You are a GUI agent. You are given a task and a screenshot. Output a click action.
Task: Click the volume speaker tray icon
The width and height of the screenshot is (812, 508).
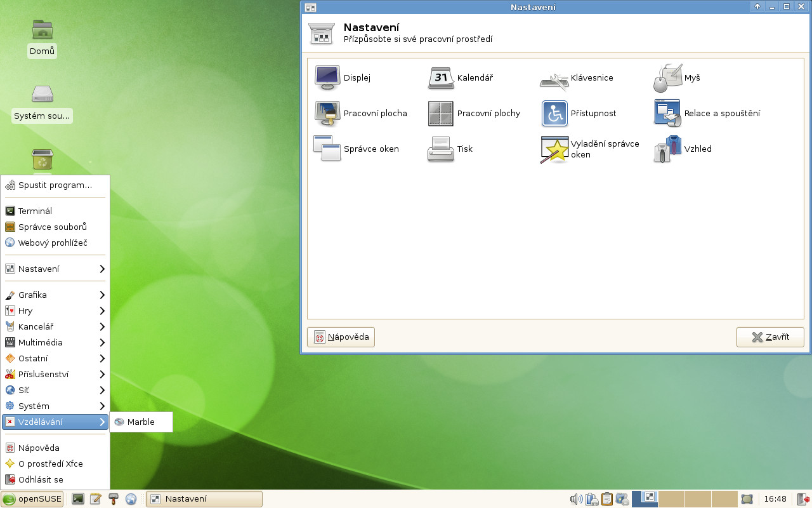coord(576,499)
